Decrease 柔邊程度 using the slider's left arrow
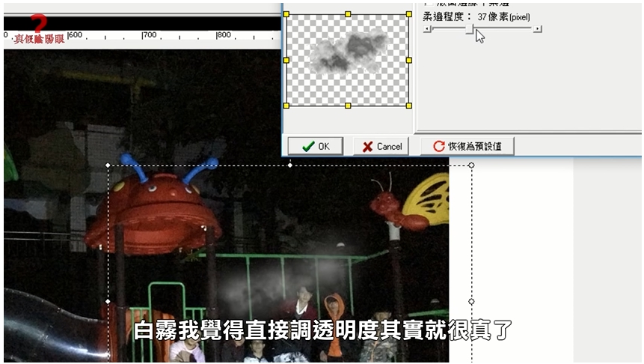This screenshot has width=644, height=364. [x=427, y=29]
